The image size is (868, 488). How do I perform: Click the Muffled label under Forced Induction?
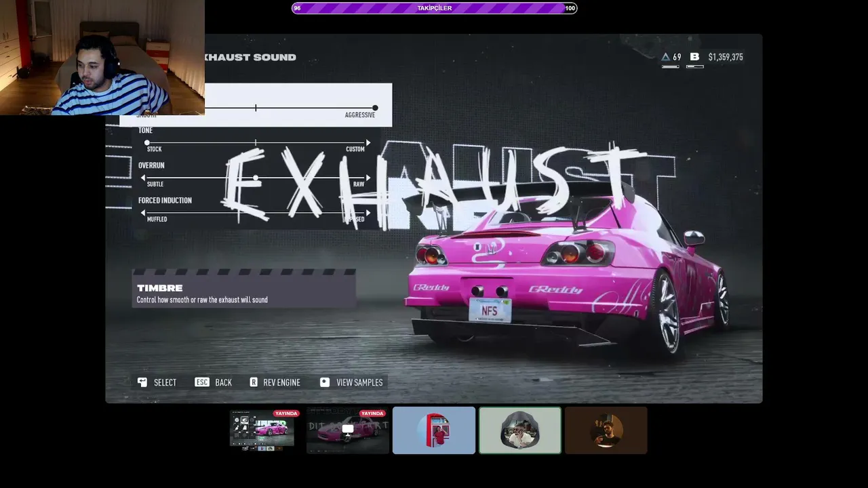click(x=157, y=220)
